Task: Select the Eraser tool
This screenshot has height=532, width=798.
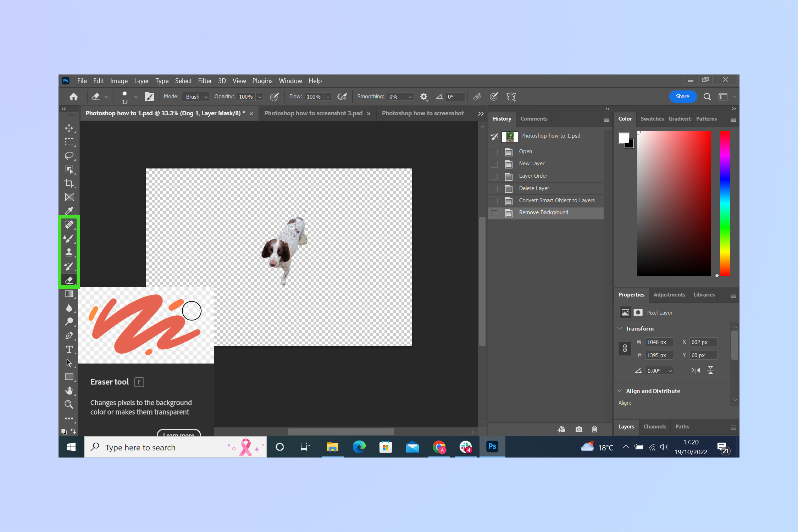Action: (x=69, y=280)
